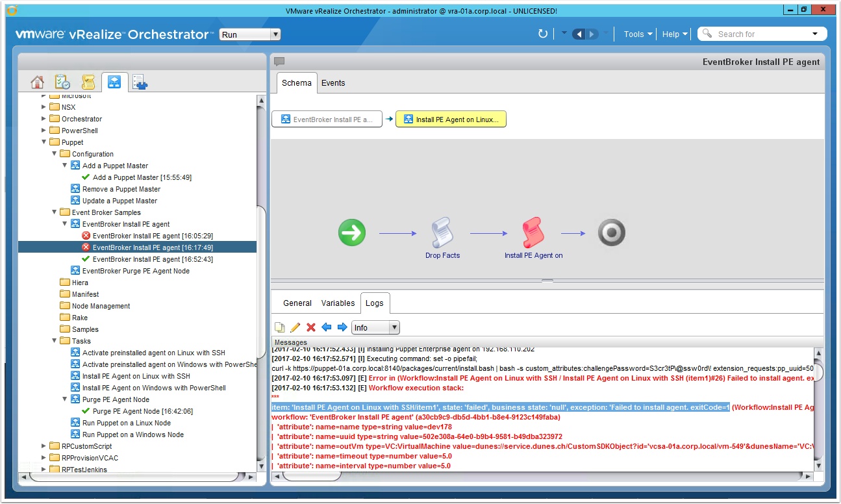Click the refresh icon in top bar
The height and width of the screenshot is (504, 841).
pos(543,34)
